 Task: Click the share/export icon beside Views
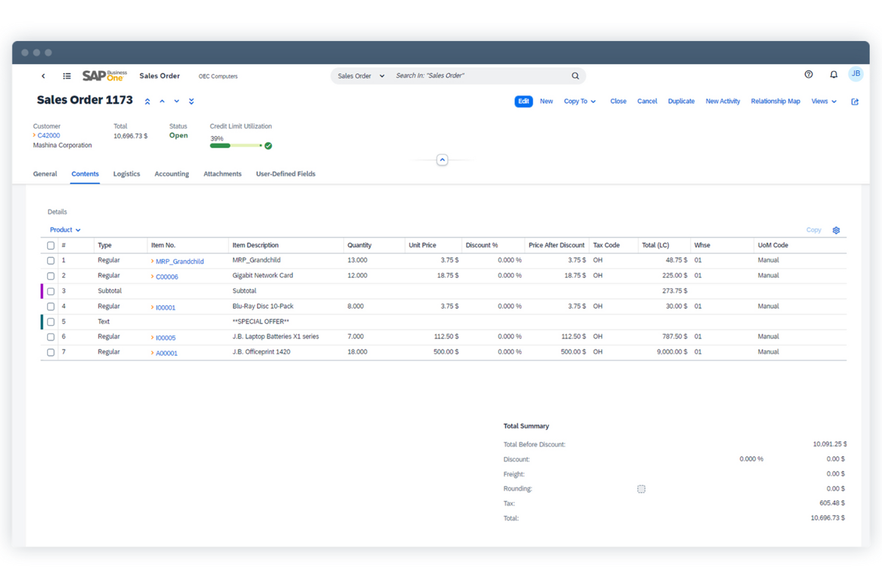click(x=855, y=102)
